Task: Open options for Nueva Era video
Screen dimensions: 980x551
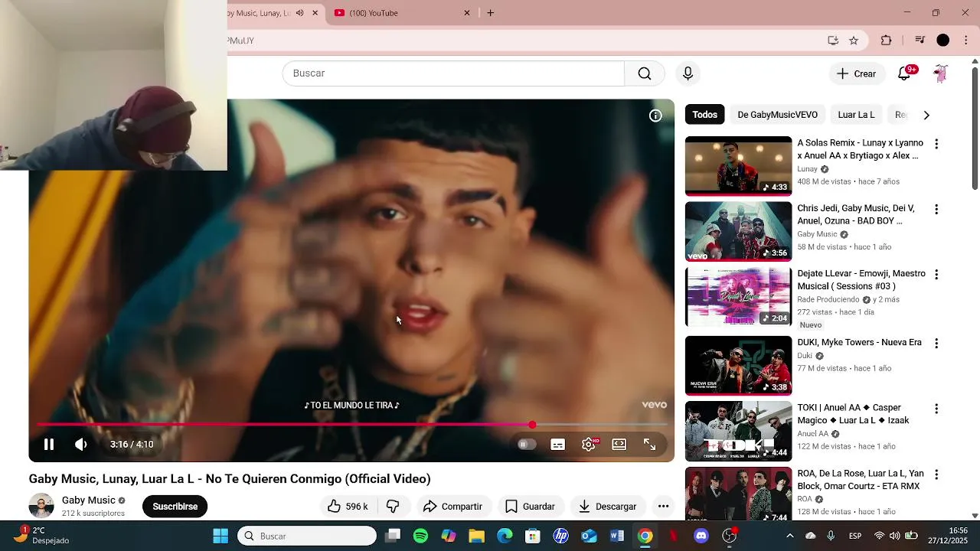Action: coord(936,344)
